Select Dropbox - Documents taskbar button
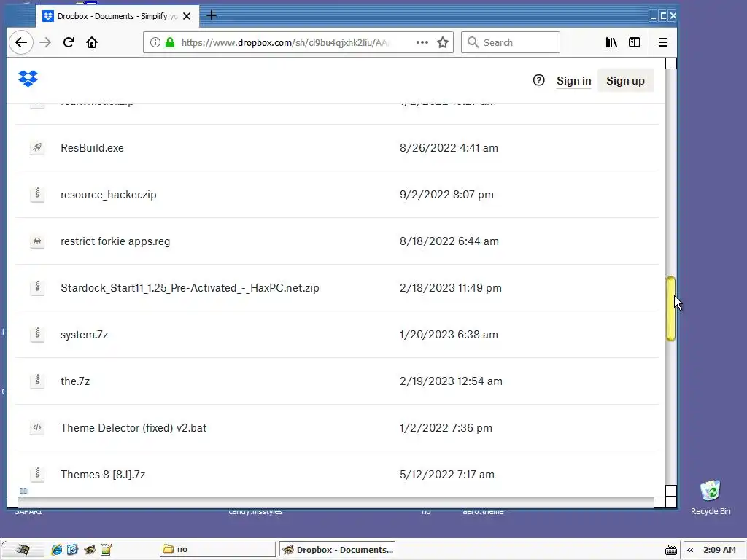 point(337,550)
